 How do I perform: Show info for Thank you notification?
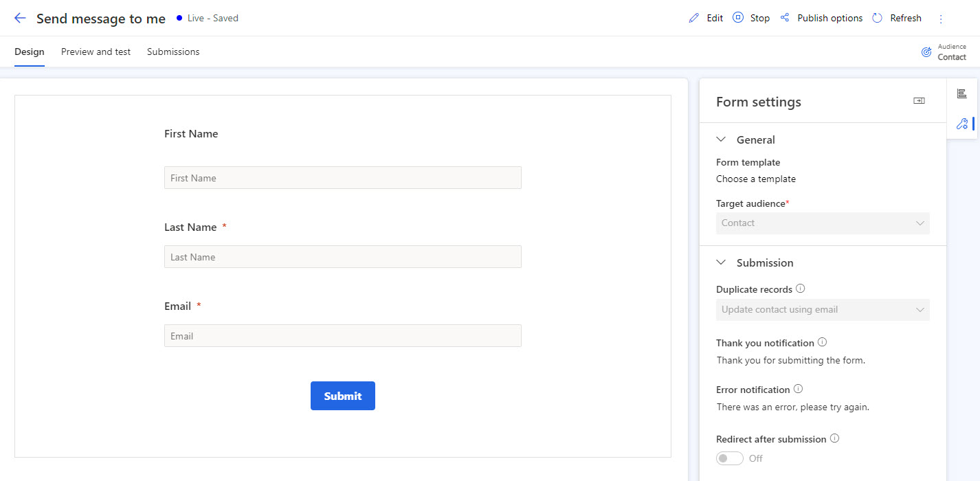pos(822,342)
